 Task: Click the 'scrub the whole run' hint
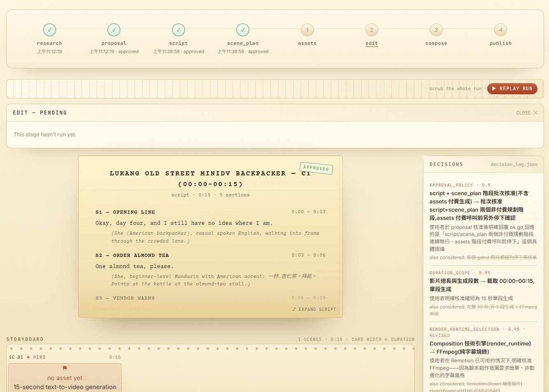456,89
